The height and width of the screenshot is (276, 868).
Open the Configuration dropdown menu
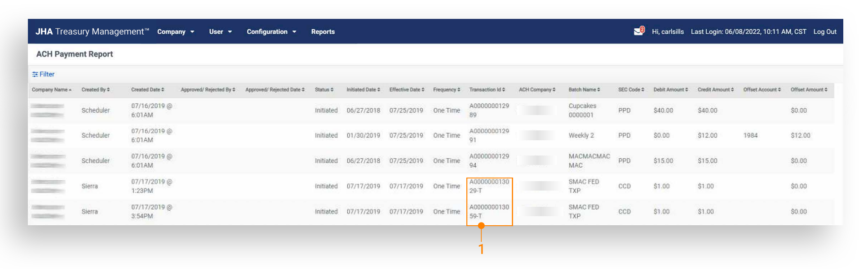coord(271,32)
